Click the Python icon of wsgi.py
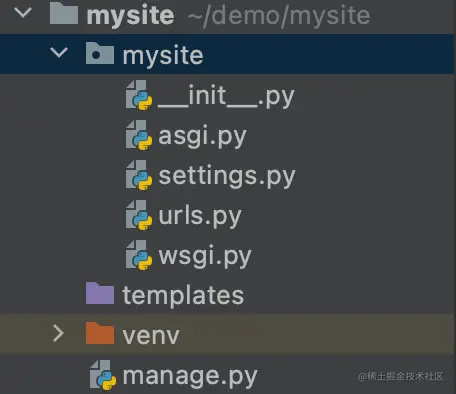This screenshot has height=394, width=456. (139, 255)
